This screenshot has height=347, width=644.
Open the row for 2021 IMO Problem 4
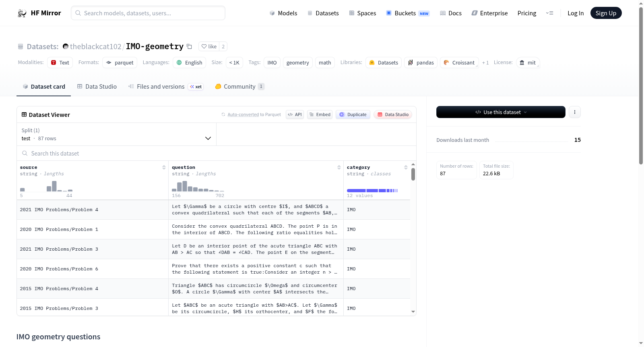(213, 210)
